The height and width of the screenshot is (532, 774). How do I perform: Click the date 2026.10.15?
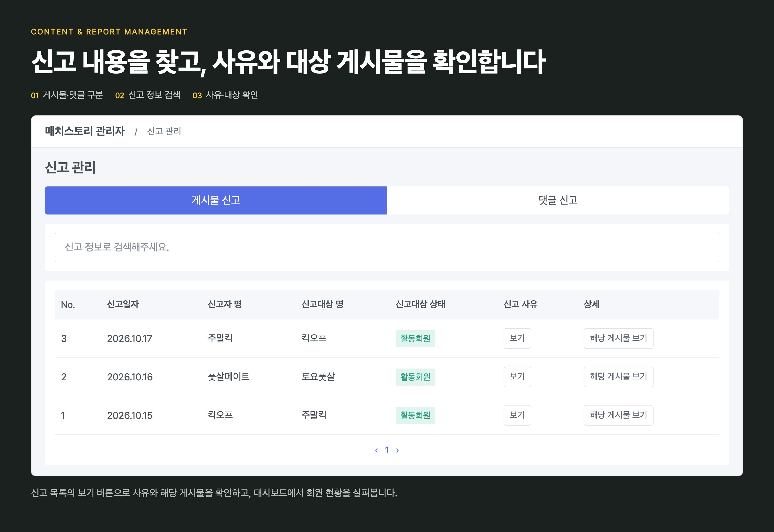[130, 415]
